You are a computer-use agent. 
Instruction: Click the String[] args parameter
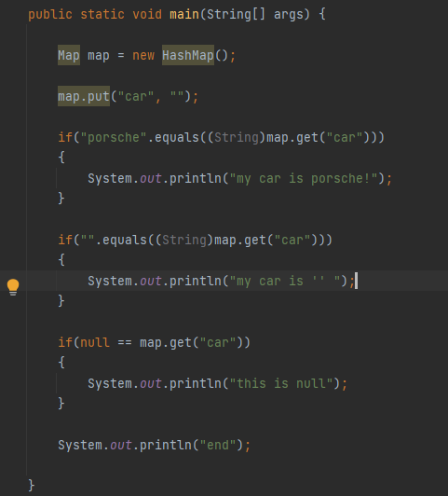pyautogui.click(x=254, y=15)
